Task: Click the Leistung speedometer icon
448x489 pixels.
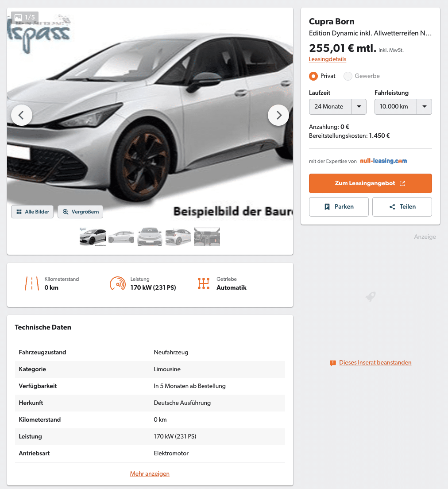Action: 118,283
